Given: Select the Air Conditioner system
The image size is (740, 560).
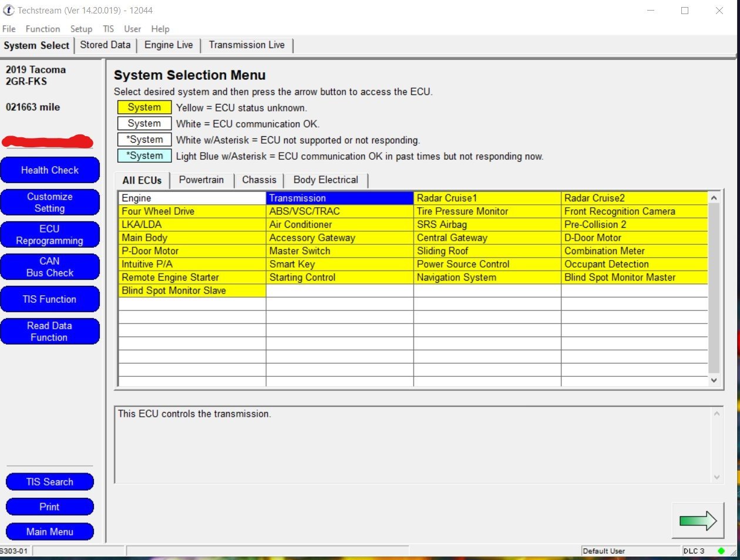Looking at the screenshot, I should point(339,225).
